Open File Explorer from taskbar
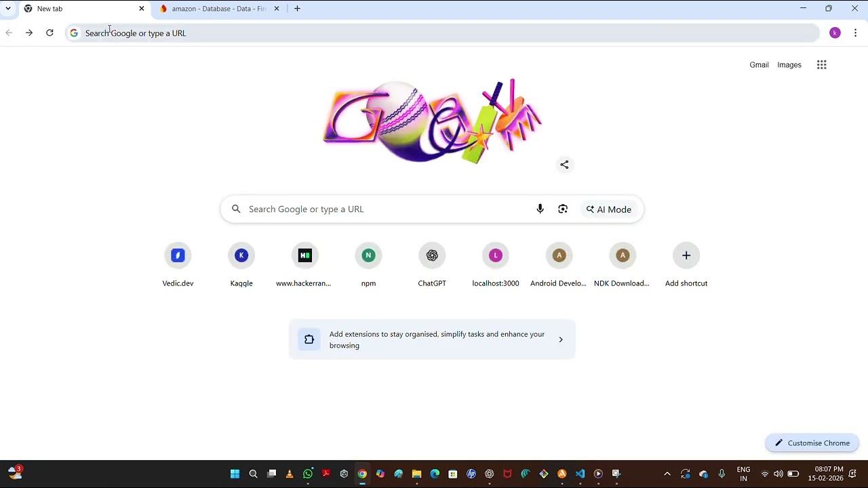This screenshot has height=488, width=868. [x=416, y=474]
